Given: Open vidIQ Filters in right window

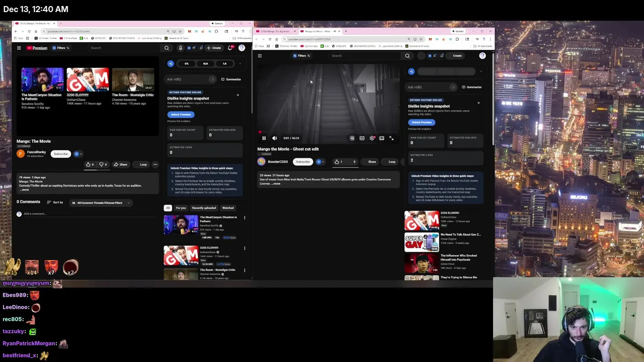Looking at the screenshot, I should [302, 56].
